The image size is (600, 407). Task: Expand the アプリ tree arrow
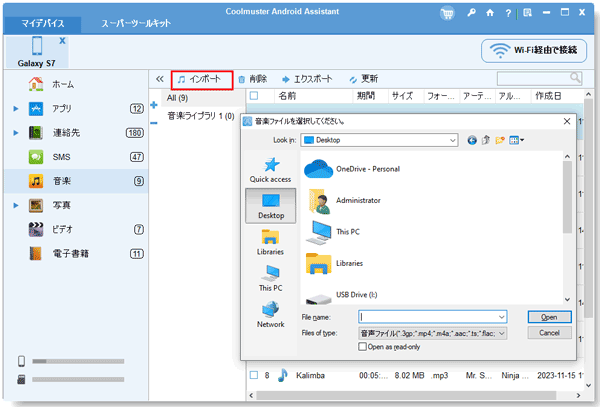coord(16,109)
